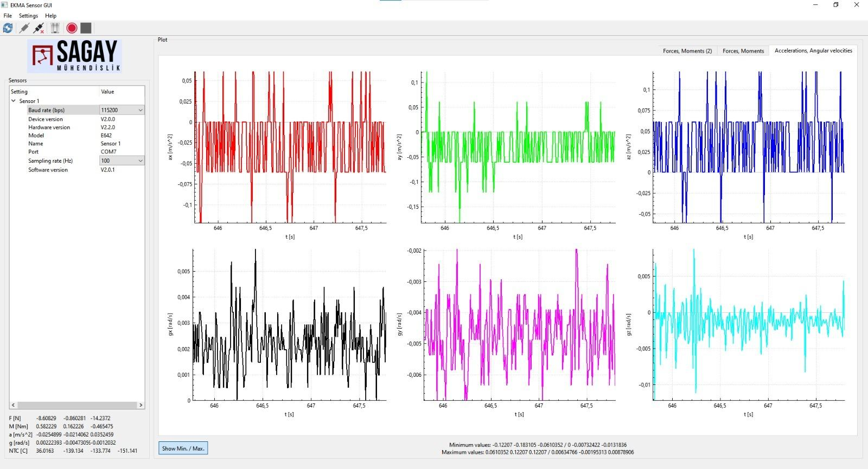Screen dimensions: 868x469
Task: Select the Accelerations, Angular velocities tab
Action: pyautogui.click(x=813, y=50)
